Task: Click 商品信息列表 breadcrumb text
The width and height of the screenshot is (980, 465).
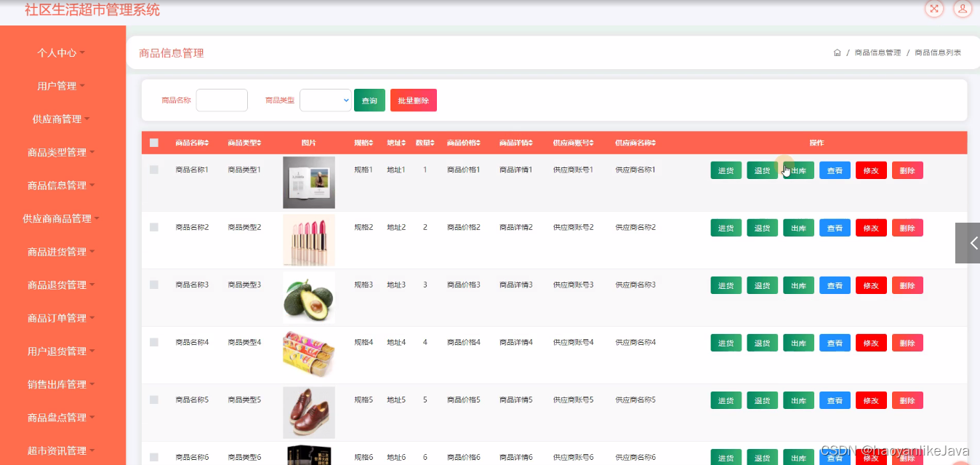Action: coord(938,52)
